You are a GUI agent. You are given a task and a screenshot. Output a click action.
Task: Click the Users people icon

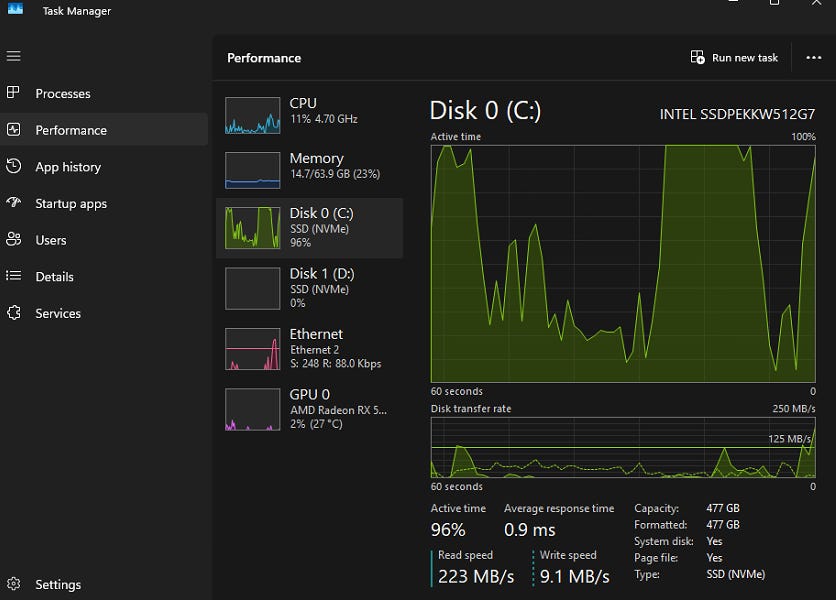[x=13, y=239]
